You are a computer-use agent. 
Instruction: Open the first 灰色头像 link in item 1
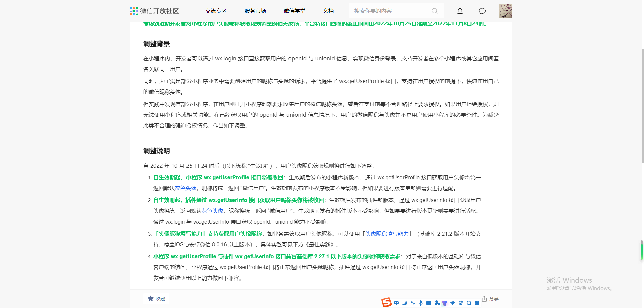click(x=185, y=188)
